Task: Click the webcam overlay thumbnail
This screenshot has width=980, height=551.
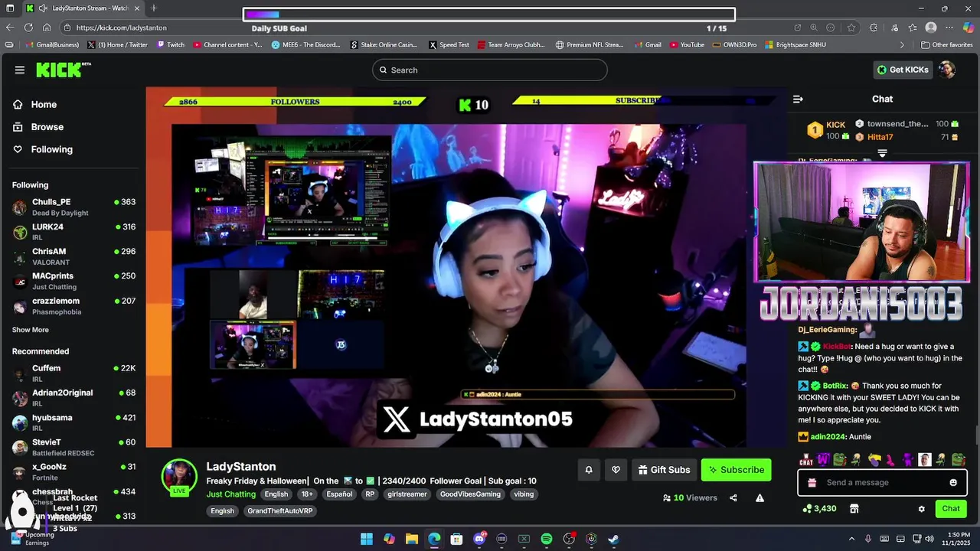Action: coord(861,222)
